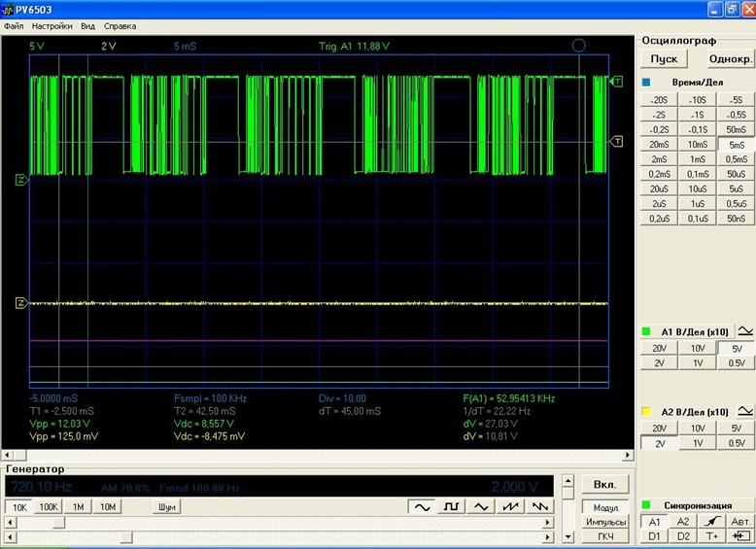
Task: Select D1 as trigger source
Action: 654,536
